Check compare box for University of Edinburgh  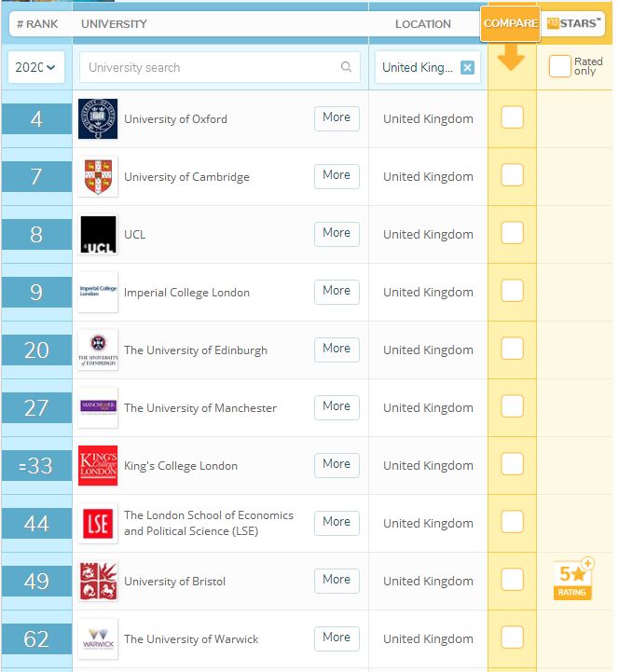click(512, 349)
